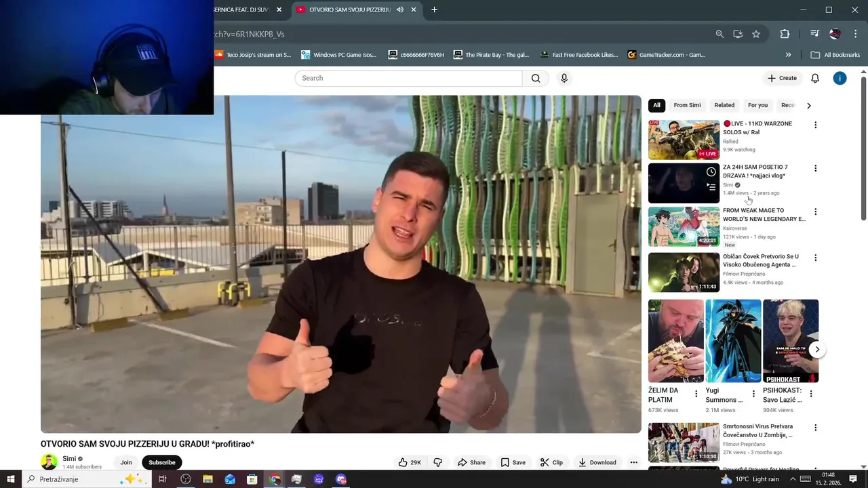The height and width of the screenshot is (488, 868).
Task: Open File Explorer from taskbar
Action: point(208,479)
